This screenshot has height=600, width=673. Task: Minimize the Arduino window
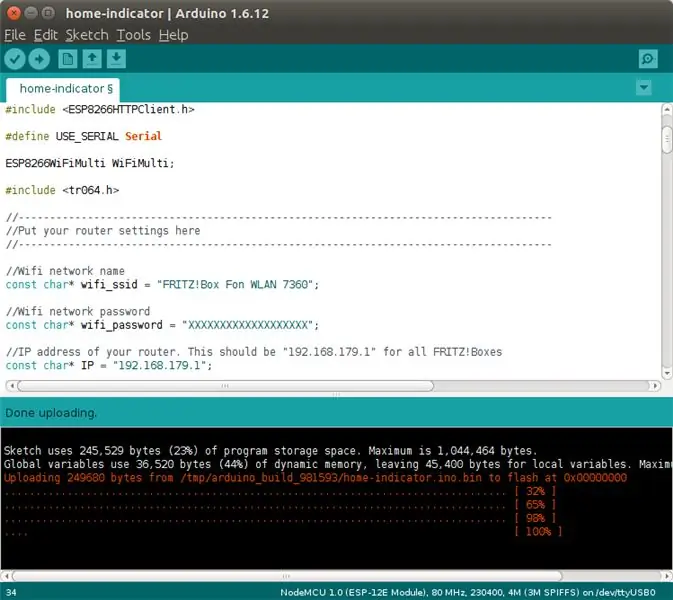click(30, 13)
